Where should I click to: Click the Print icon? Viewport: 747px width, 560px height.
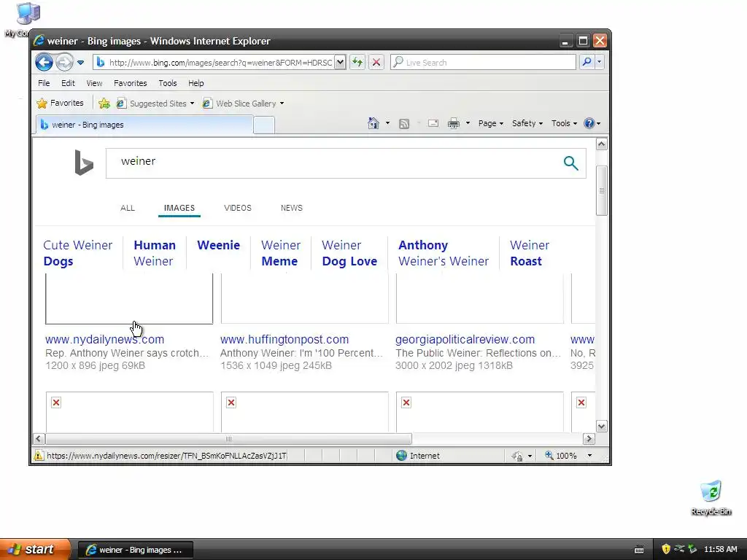pyautogui.click(x=454, y=123)
